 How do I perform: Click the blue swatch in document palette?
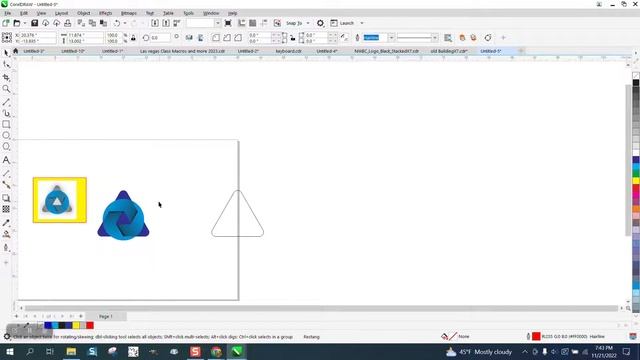click(x=48, y=325)
